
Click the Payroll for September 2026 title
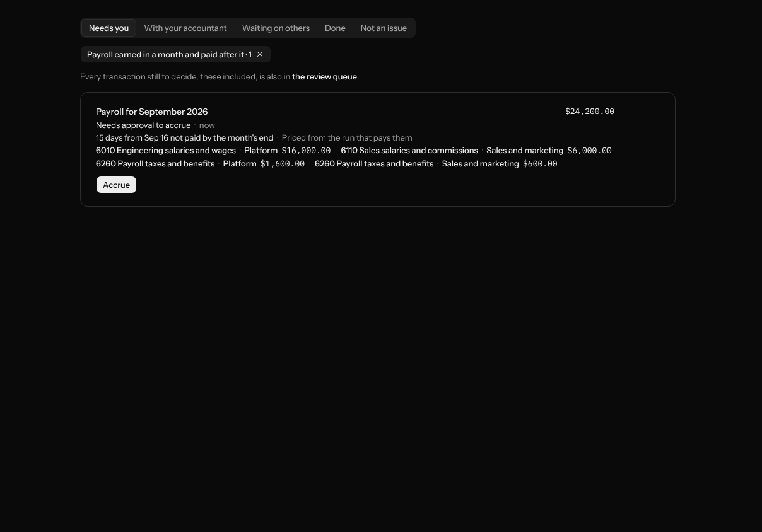click(x=151, y=112)
